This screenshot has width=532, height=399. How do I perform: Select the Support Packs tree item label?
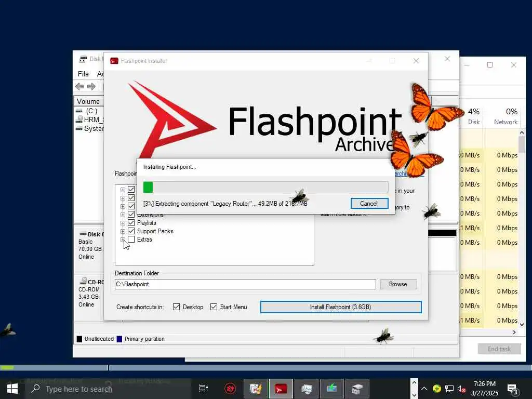click(155, 231)
